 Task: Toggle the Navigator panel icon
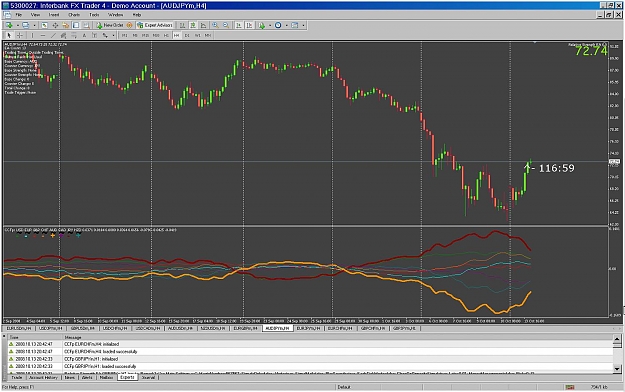65,25
